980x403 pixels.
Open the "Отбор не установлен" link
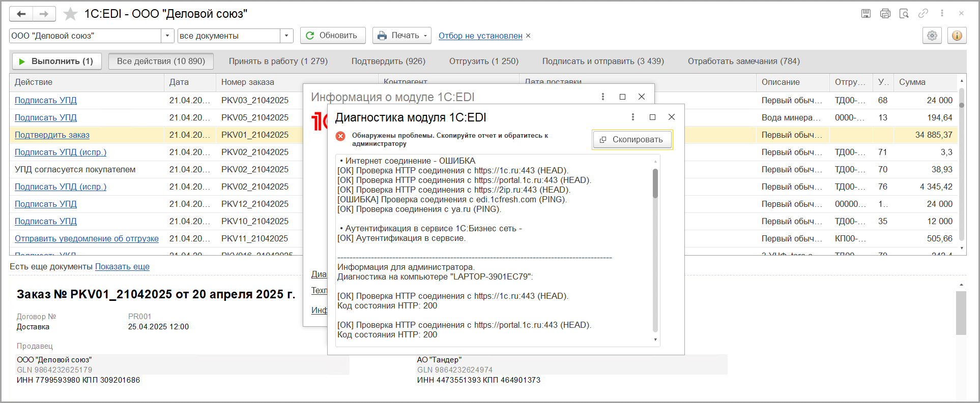click(480, 36)
